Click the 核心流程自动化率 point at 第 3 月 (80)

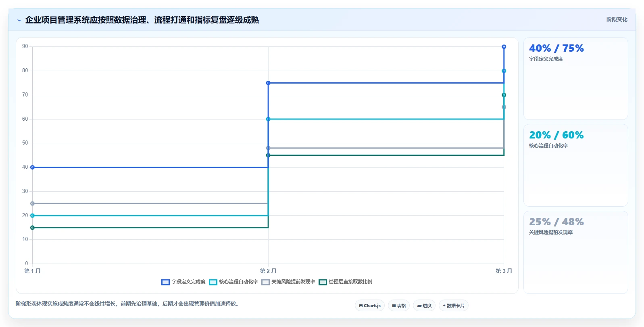[504, 71]
